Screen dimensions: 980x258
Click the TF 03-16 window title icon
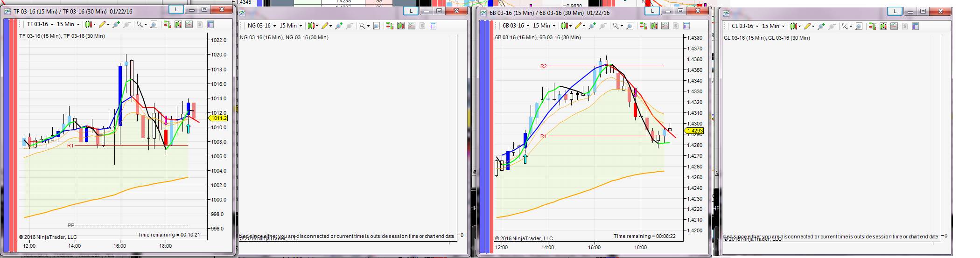[x=7, y=12]
